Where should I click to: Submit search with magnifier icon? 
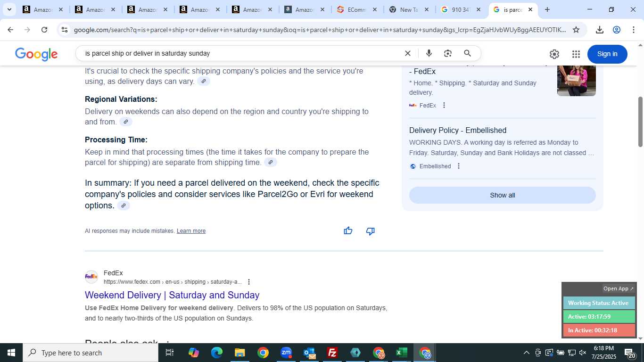467,53
